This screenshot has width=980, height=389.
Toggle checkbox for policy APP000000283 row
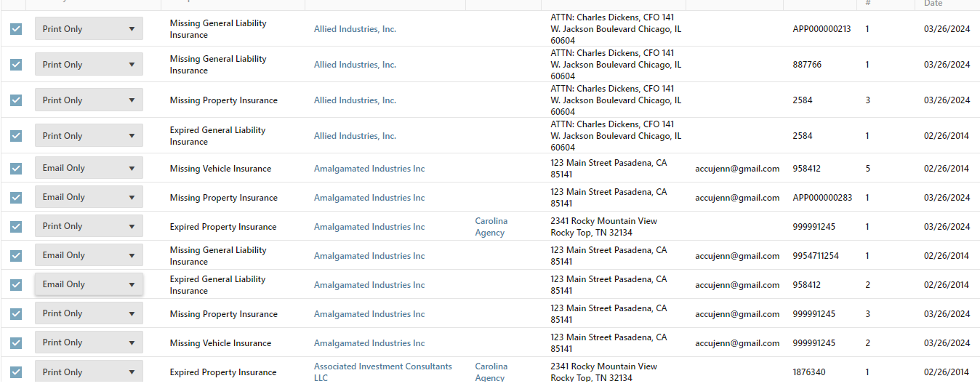tap(16, 197)
